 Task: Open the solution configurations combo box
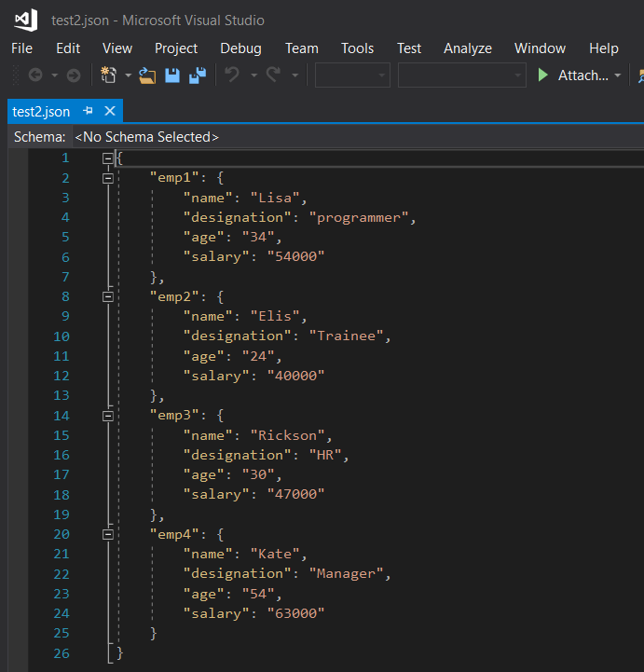[x=352, y=75]
